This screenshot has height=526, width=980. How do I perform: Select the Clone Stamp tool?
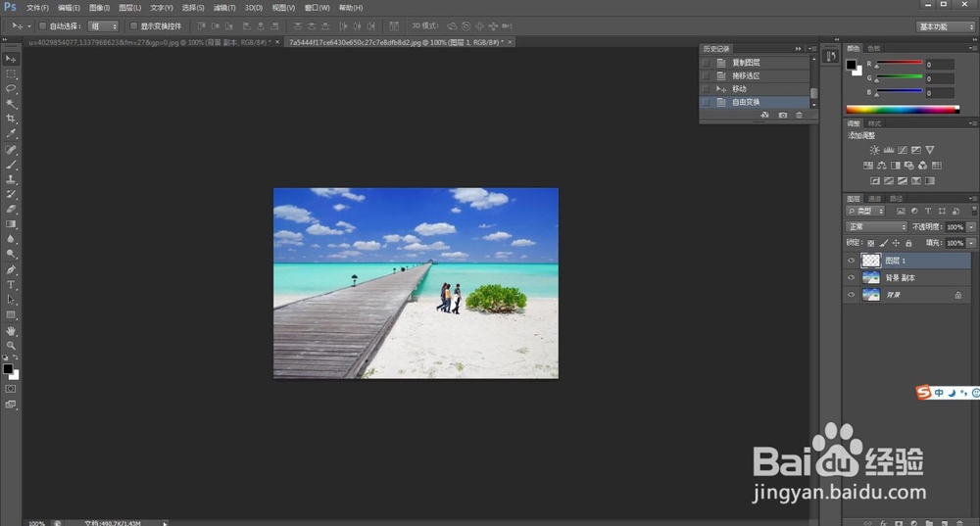pyautogui.click(x=11, y=180)
